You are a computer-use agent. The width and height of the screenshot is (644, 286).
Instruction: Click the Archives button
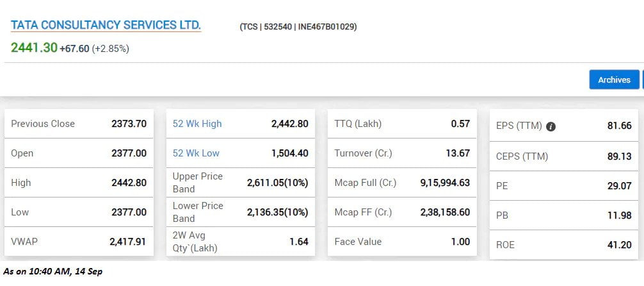click(x=614, y=80)
